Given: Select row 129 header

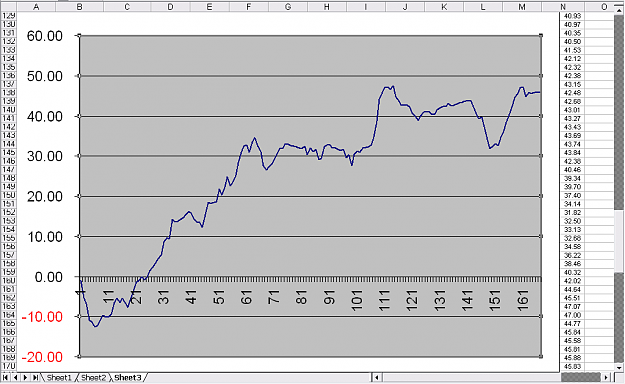Looking at the screenshot, I should point(8,16).
